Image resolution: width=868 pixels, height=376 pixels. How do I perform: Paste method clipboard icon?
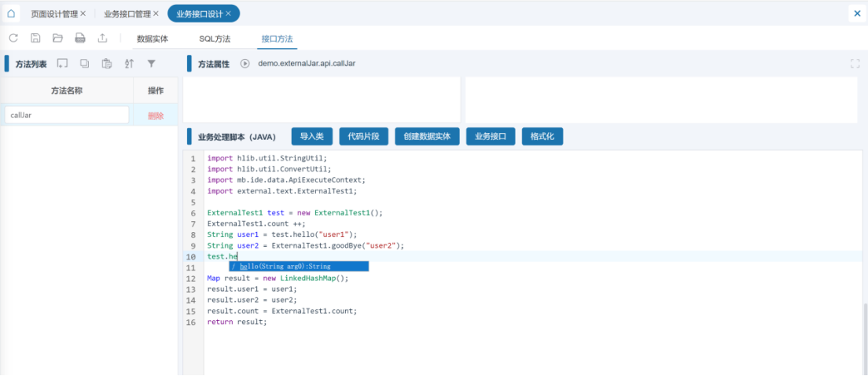(x=107, y=64)
